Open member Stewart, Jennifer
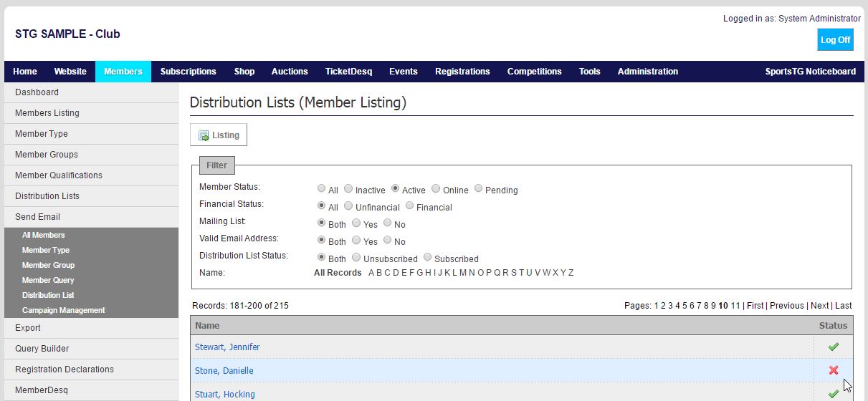Image resolution: width=868 pixels, height=401 pixels. 227,347
